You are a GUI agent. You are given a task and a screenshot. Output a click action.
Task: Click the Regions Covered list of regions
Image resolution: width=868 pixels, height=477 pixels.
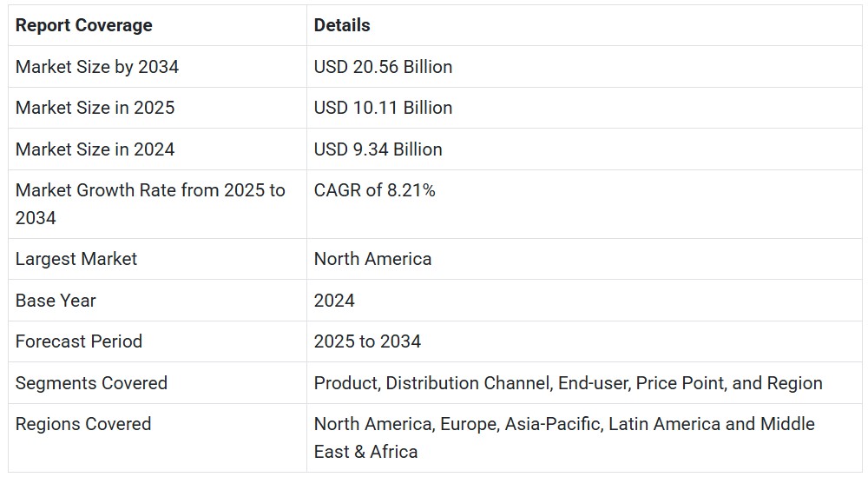(x=564, y=438)
